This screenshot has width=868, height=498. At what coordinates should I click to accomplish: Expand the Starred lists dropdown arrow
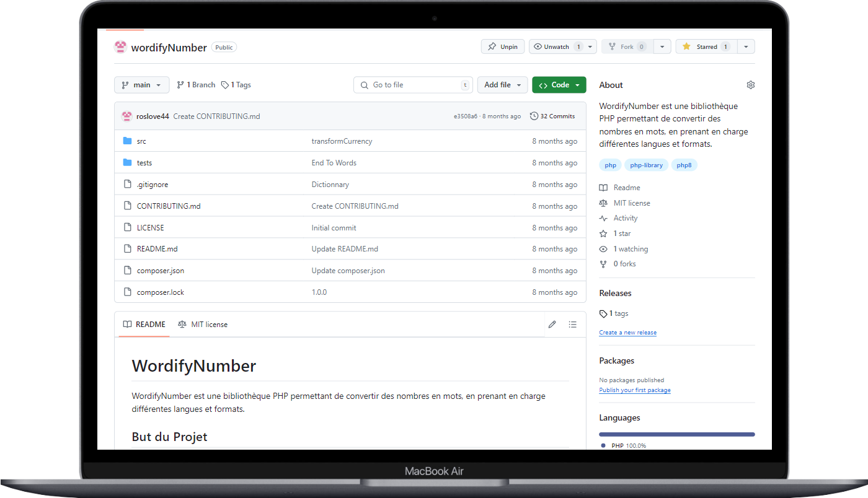(x=746, y=46)
